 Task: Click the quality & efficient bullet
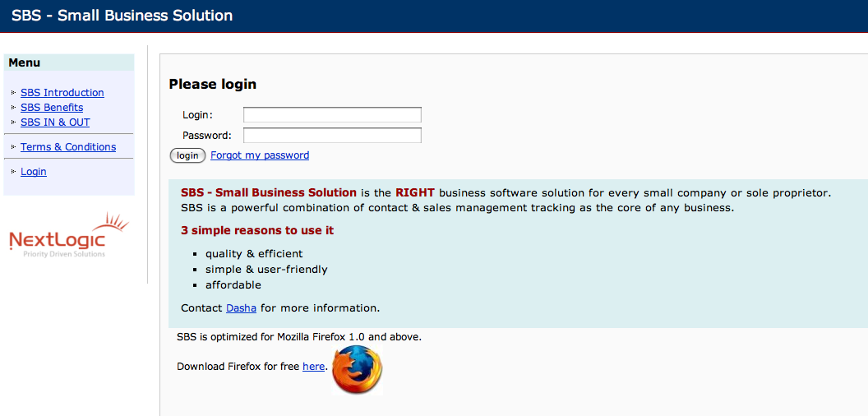click(x=254, y=254)
